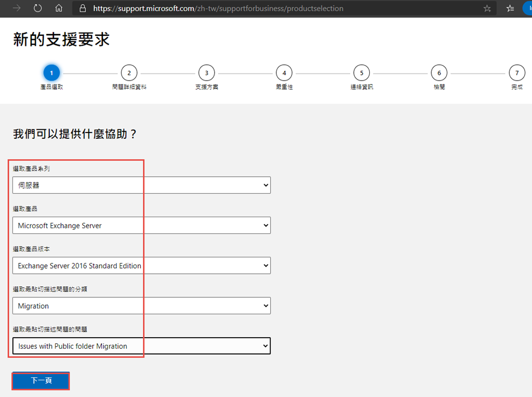Jump to step 4 嚴重性

click(x=284, y=73)
